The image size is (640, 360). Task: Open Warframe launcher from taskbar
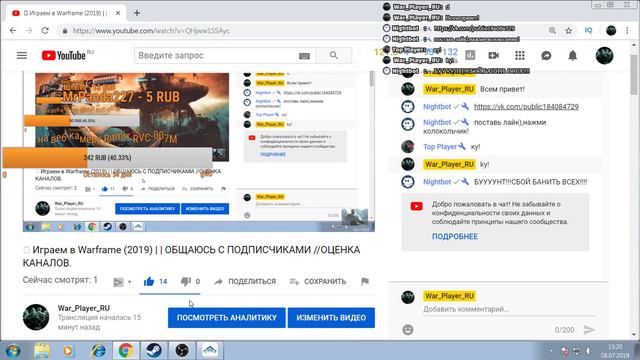click(210, 351)
